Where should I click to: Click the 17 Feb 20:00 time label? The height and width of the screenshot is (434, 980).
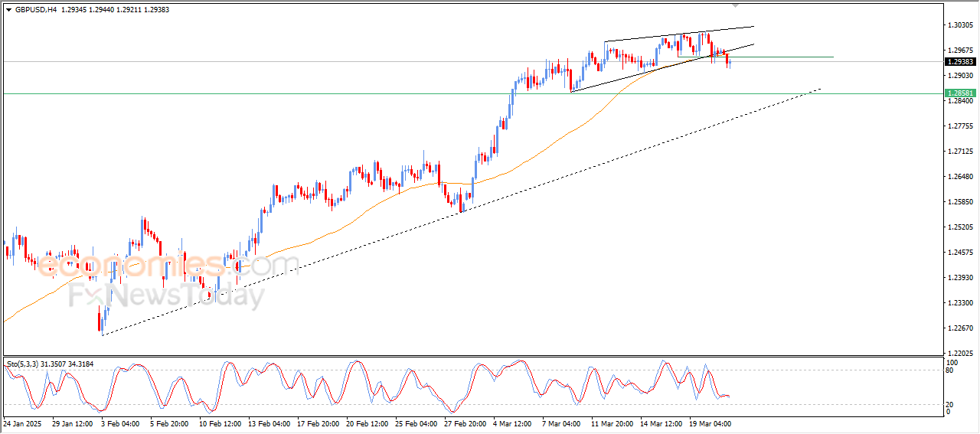coord(317,423)
